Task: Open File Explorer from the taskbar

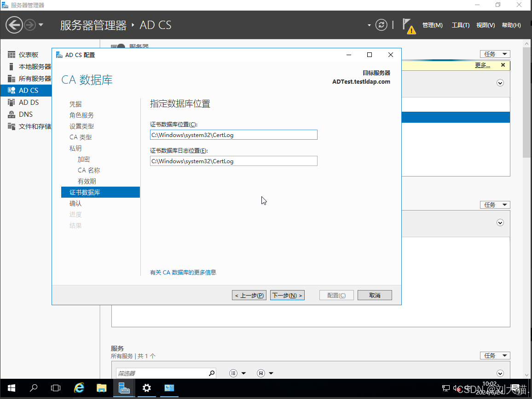Action: point(101,388)
